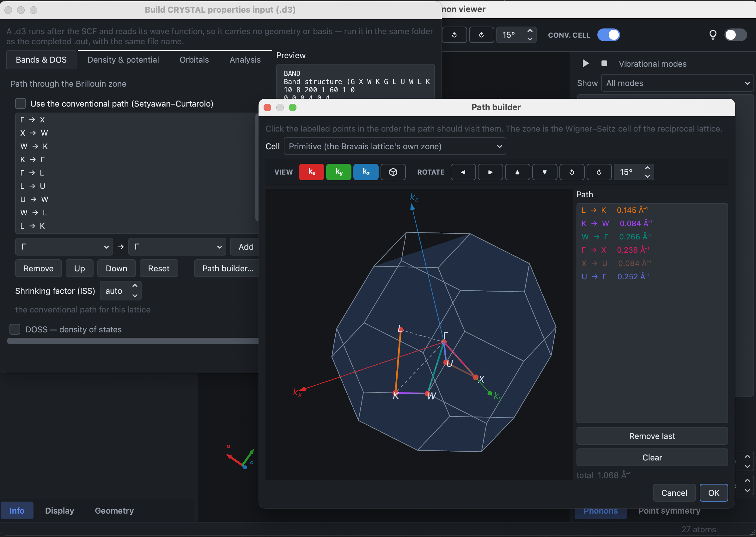This screenshot has height=537, width=756.
Task: Rotate Brillouin zone down in Path builder
Action: click(545, 172)
